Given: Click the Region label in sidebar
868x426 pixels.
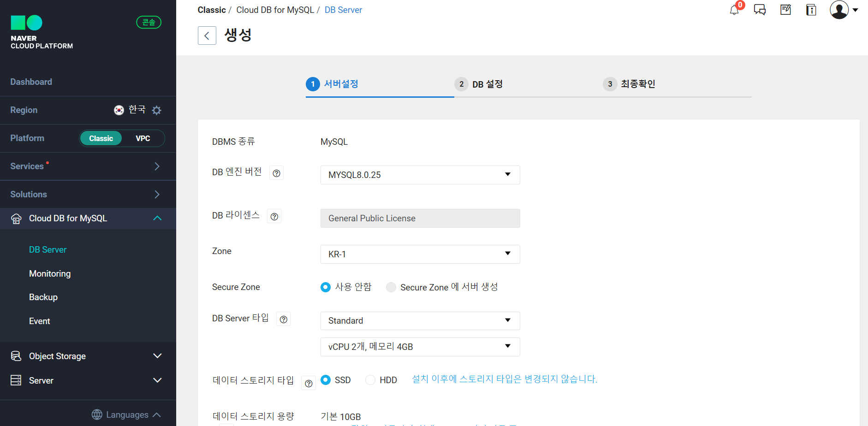Looking at the screenshot, I should 24,110.
